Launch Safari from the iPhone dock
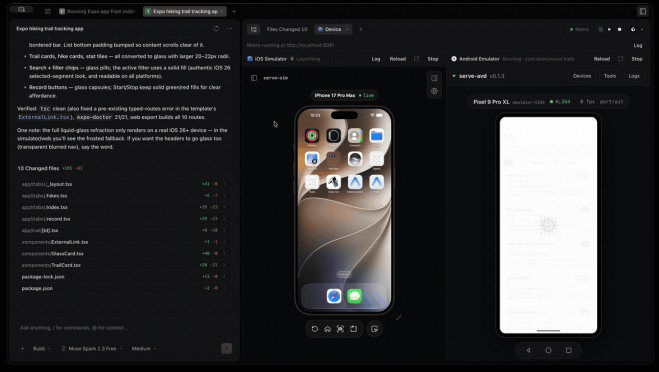The image size is (659, 372). tap(334, 296)
